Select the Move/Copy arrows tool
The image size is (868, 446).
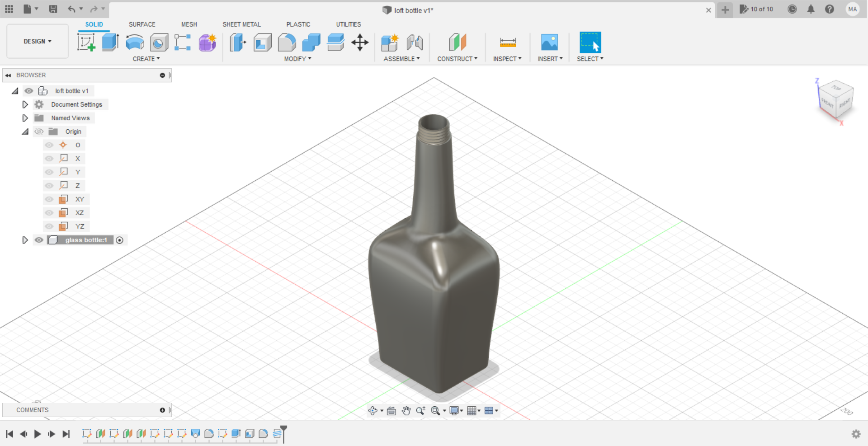[x=360, y=42]
